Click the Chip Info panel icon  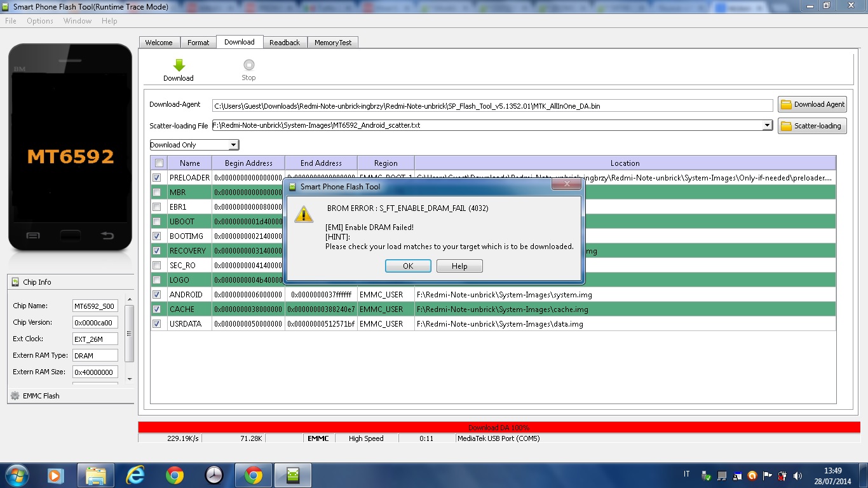pos(16,282)
